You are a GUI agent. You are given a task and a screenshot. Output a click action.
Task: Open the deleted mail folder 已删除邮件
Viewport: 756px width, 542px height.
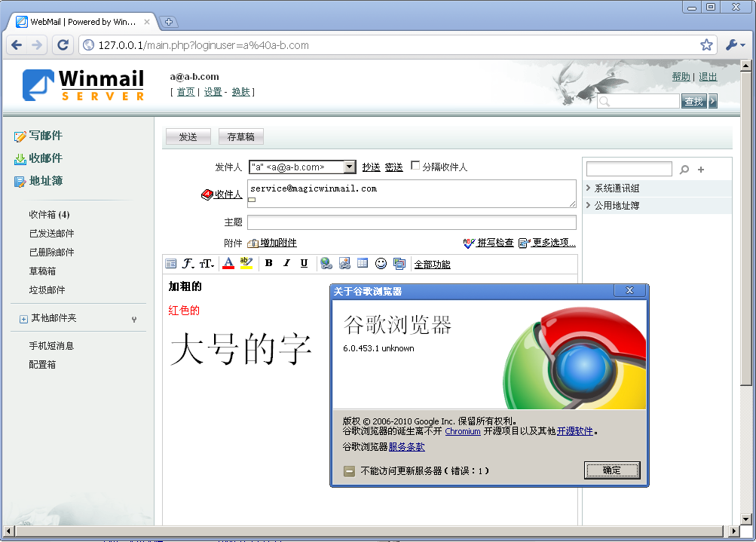pyautogui.click(x=51, y=253)
